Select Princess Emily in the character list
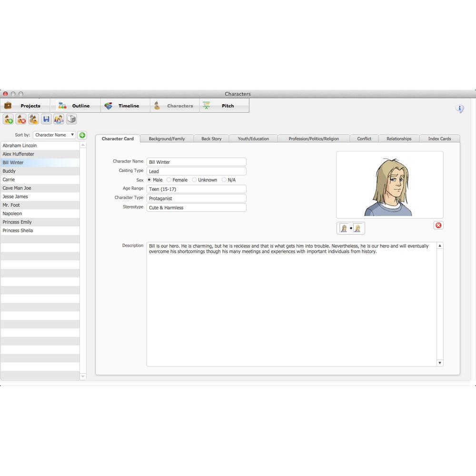The height and width of the screenshot is (476, 476). click(17, 222)
